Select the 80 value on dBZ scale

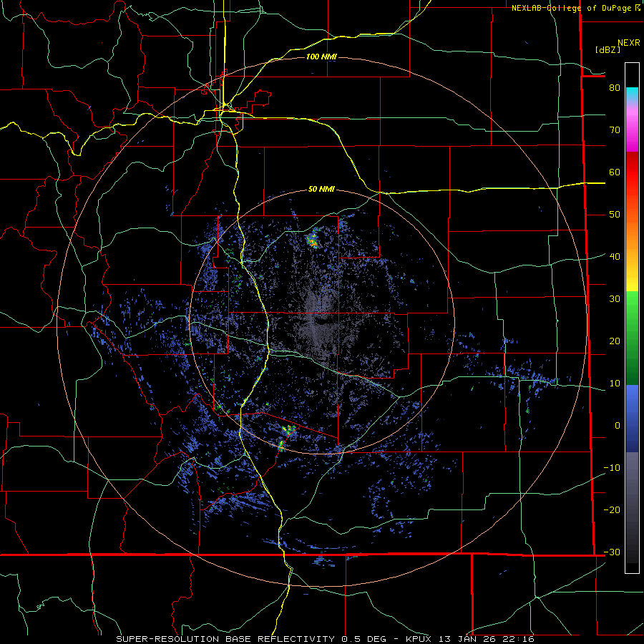(615, 87)
